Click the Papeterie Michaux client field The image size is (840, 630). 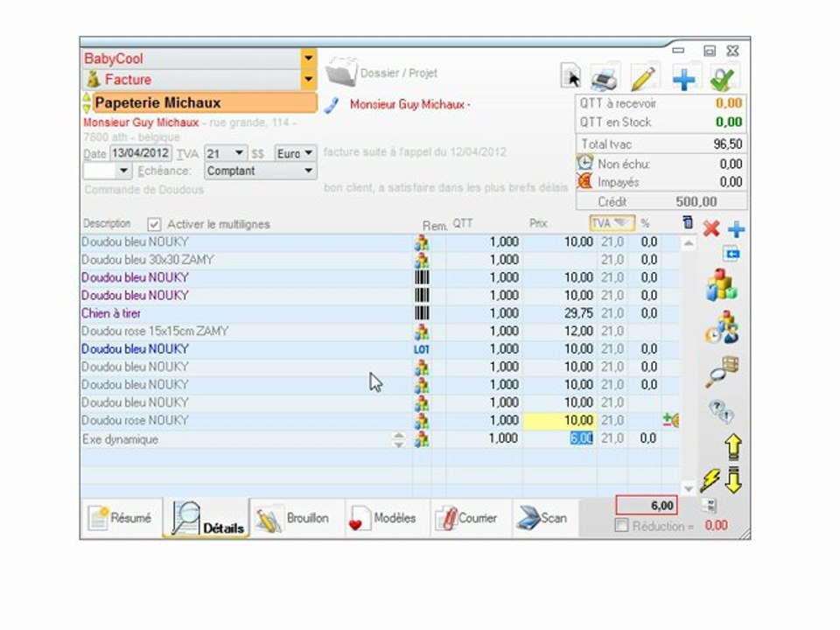(x=205, y=103)
